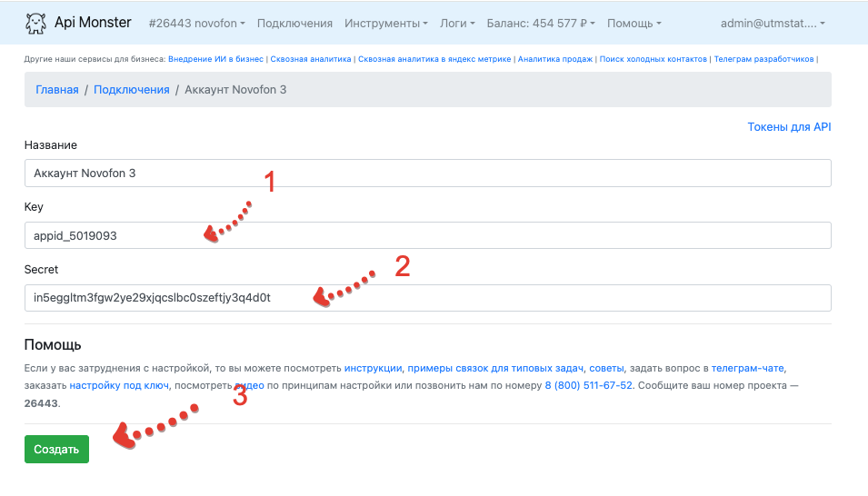868x496 pixels.
Task: Expand the Инструменты dropdown menu
Action: pyautogui.click(x=386, y=24)
